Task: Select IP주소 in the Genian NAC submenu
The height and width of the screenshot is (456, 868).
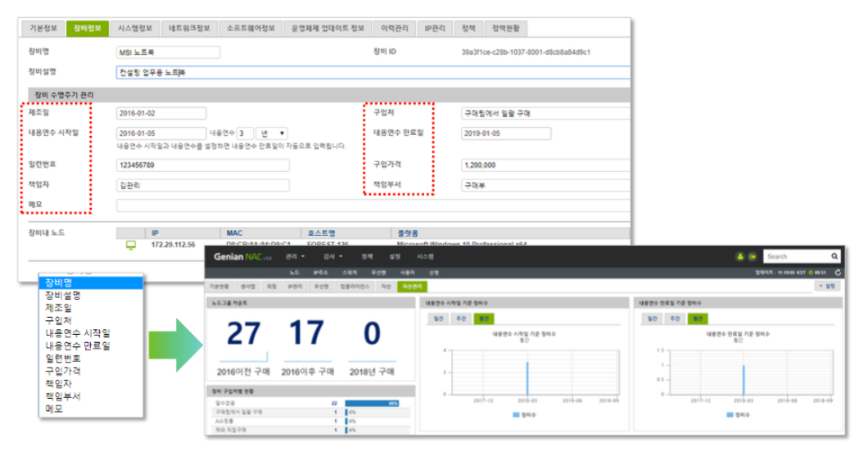Action: pos(320,273)
